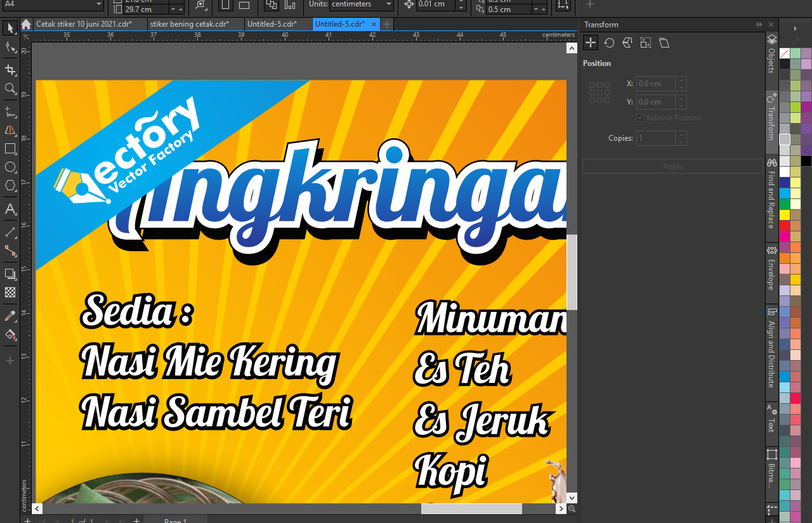Select the Parallel Dimension tool
The width and height of the screenshot is (812, 523).
coord(10,232)
